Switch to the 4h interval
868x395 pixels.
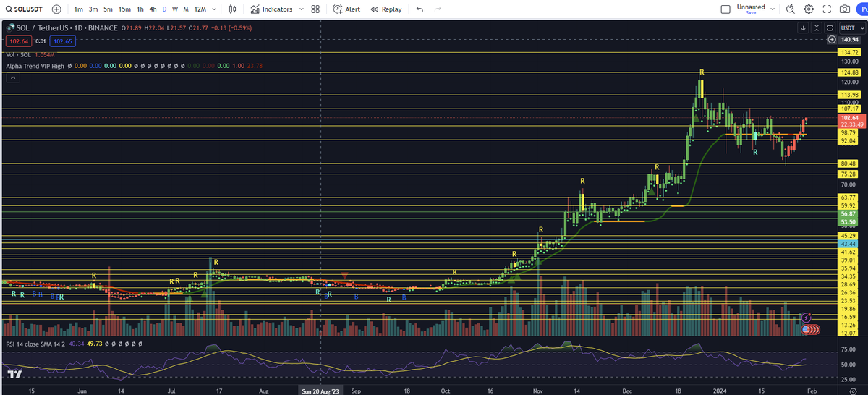(x=153, y=9)
